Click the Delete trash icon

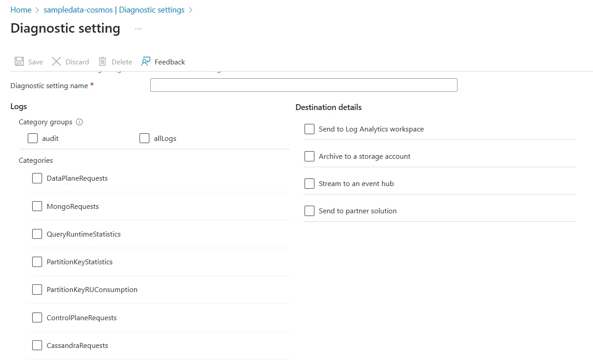click(x=102, y=61)
